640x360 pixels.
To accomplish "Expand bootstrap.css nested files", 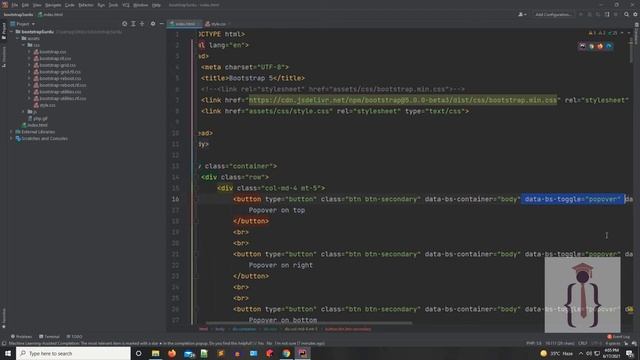I will coord(29,52).
